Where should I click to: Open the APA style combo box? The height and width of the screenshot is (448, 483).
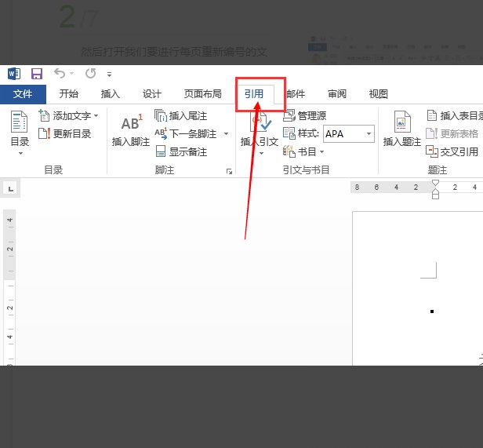349,134
